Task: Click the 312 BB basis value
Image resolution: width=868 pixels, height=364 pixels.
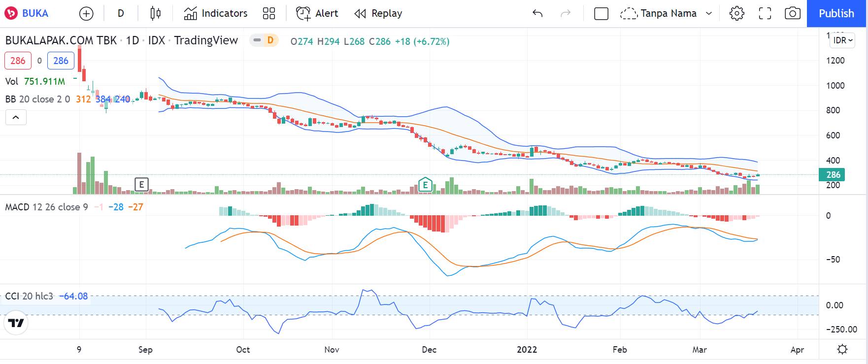Action: pyautogui.click(x=83, y=99)
